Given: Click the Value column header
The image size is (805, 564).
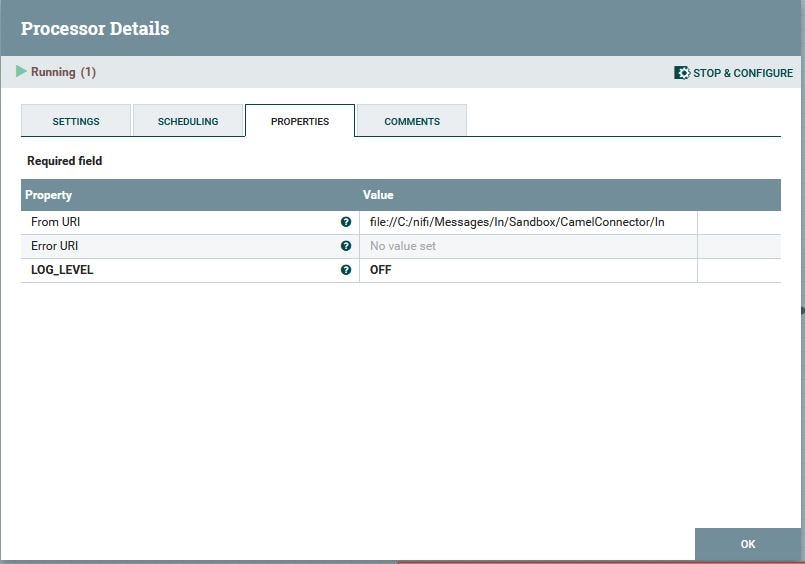Looking at the screenshot, I should pos(378,195).
